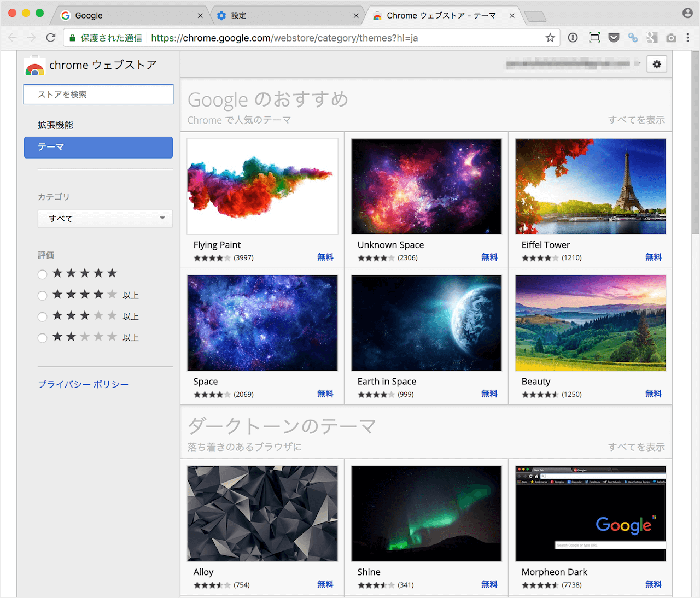
Task: Open the プライバシー ポリシー link
Action: 83,384
